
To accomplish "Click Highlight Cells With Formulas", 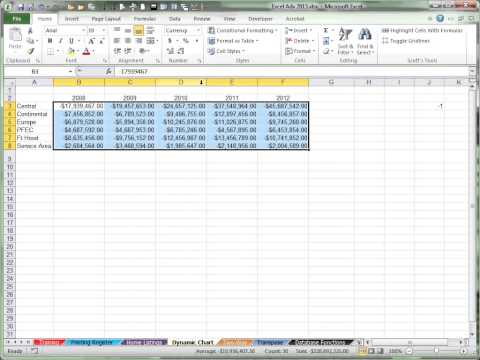I will coord(422,30).
